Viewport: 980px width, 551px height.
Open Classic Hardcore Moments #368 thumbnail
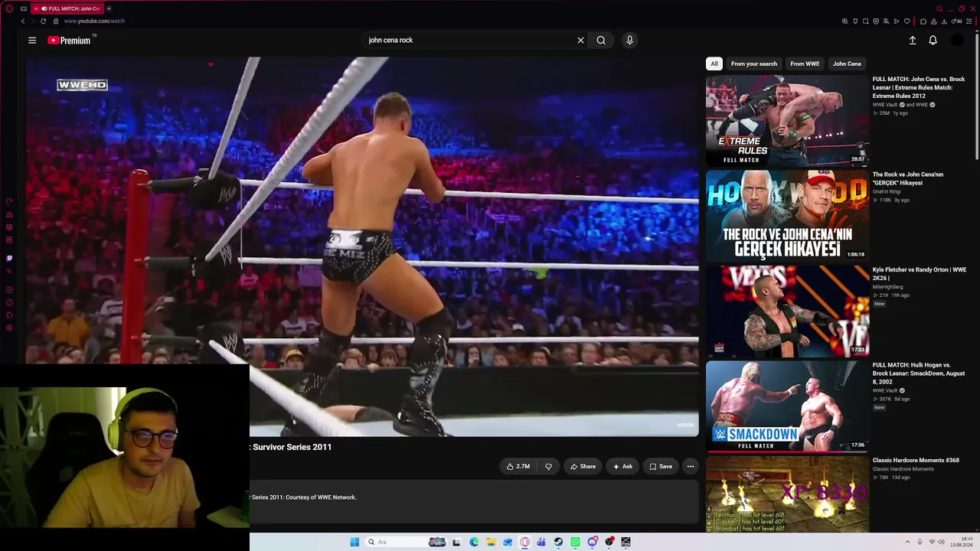[x=787, y=494]
